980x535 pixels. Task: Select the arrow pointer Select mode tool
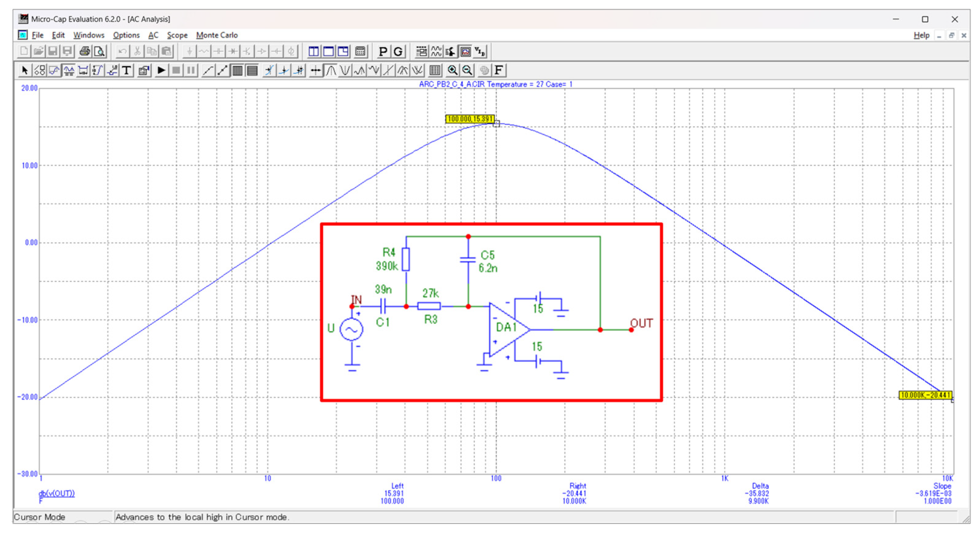coord(25,71)
